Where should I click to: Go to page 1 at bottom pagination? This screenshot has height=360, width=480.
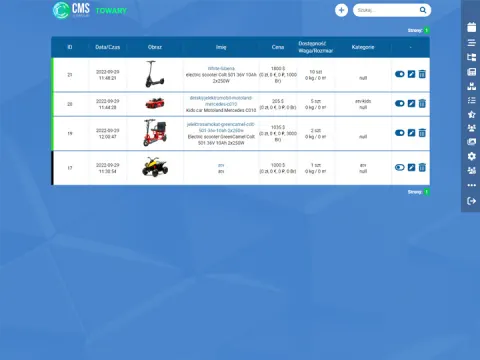[x=426, y=192]
